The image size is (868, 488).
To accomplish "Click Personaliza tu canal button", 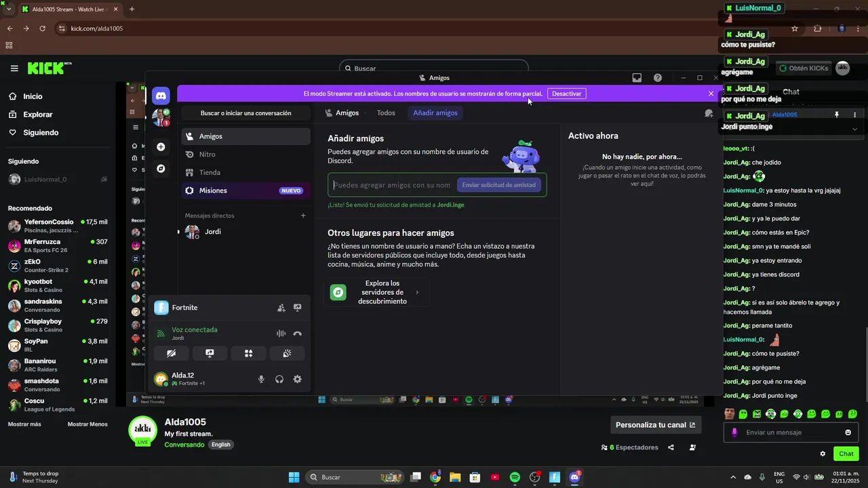I will pyautogui.click(x=656, y=425).
